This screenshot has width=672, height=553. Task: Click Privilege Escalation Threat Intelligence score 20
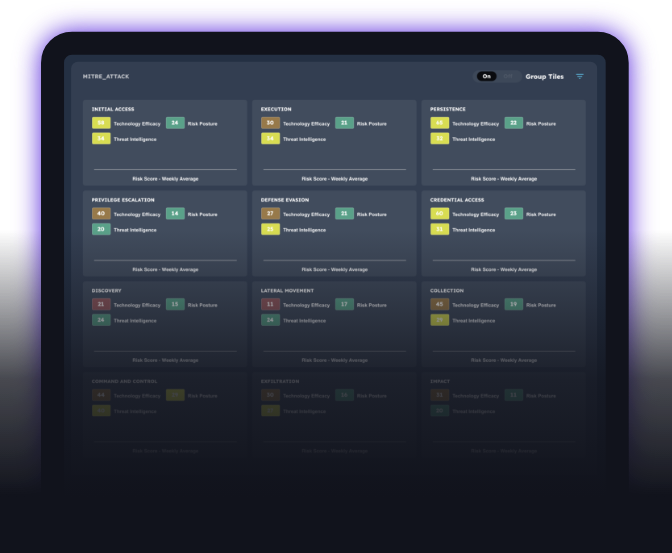(x=101, y=229)
